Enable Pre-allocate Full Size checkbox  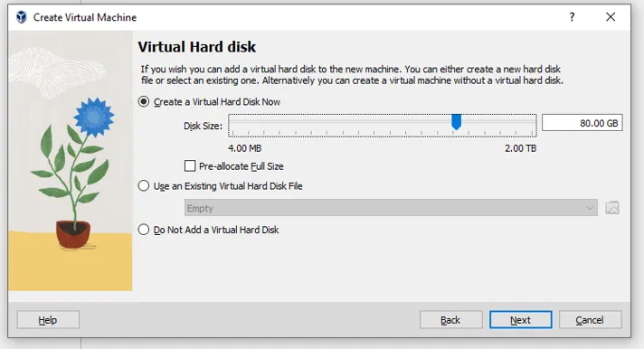(190, 165)
